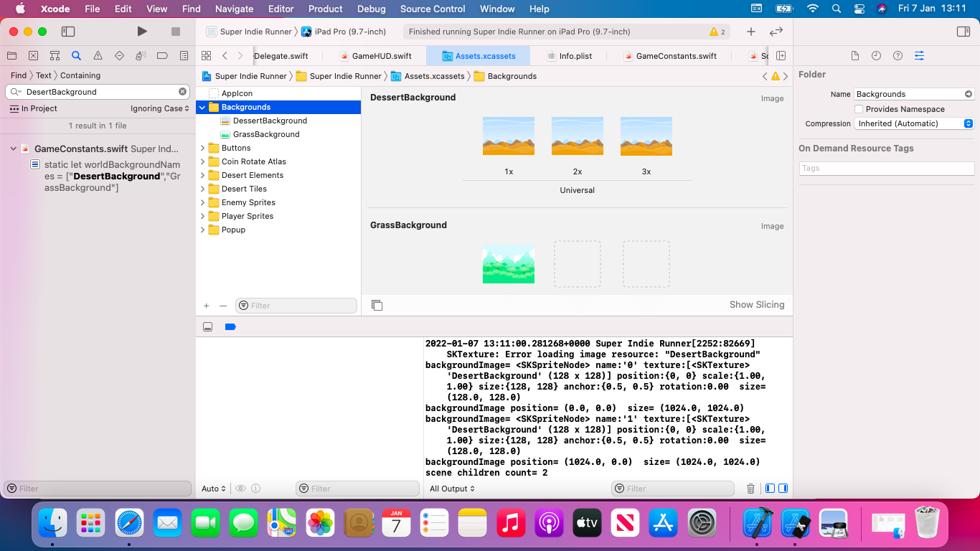Click the Stop button in toolbar
The image size is (980, 551).
(176, 32)
